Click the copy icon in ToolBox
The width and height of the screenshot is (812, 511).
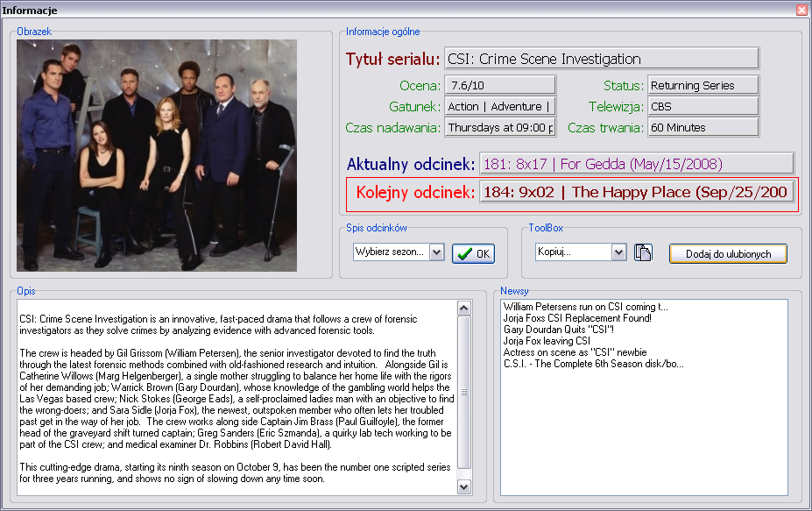(x=643, y=252)
